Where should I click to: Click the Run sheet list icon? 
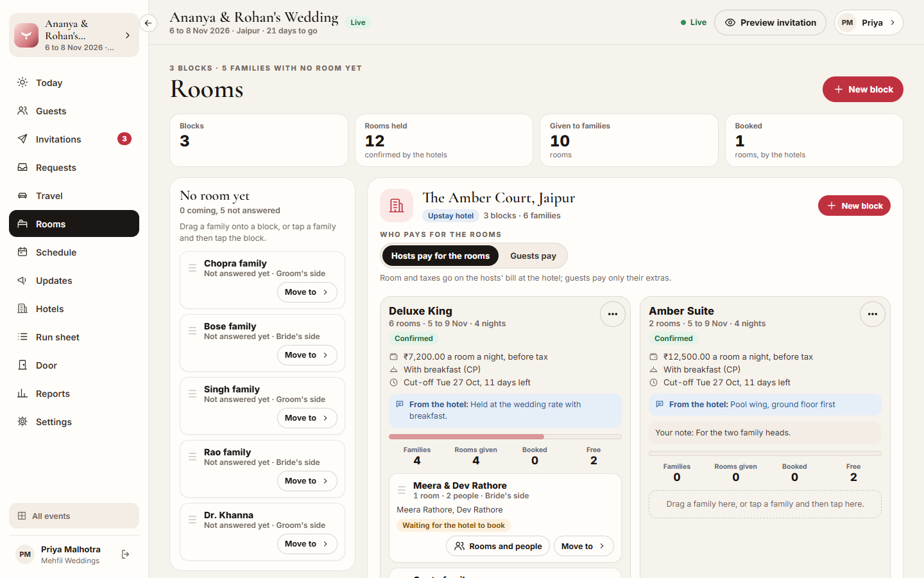click(22, 337)
